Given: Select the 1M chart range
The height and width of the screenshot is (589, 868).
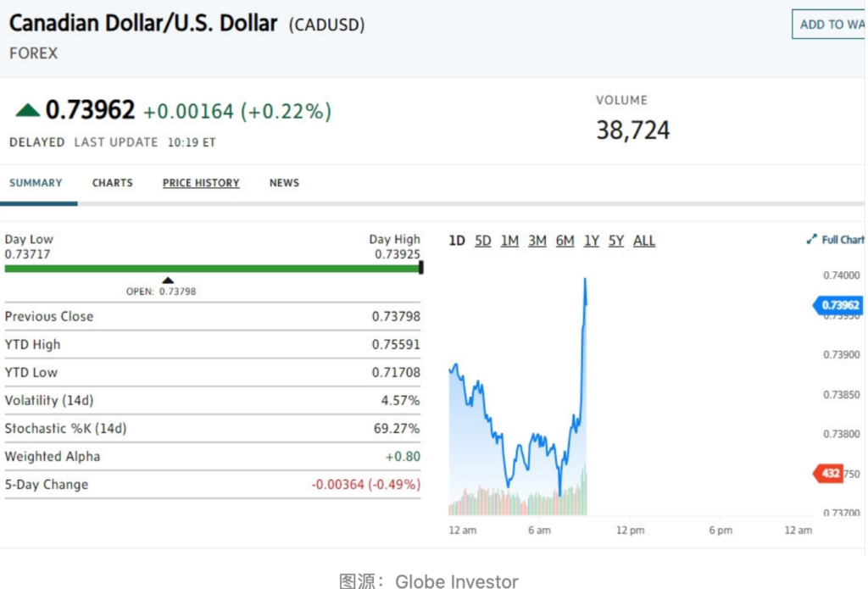Looking at the screenshot, I should point(509,241).
